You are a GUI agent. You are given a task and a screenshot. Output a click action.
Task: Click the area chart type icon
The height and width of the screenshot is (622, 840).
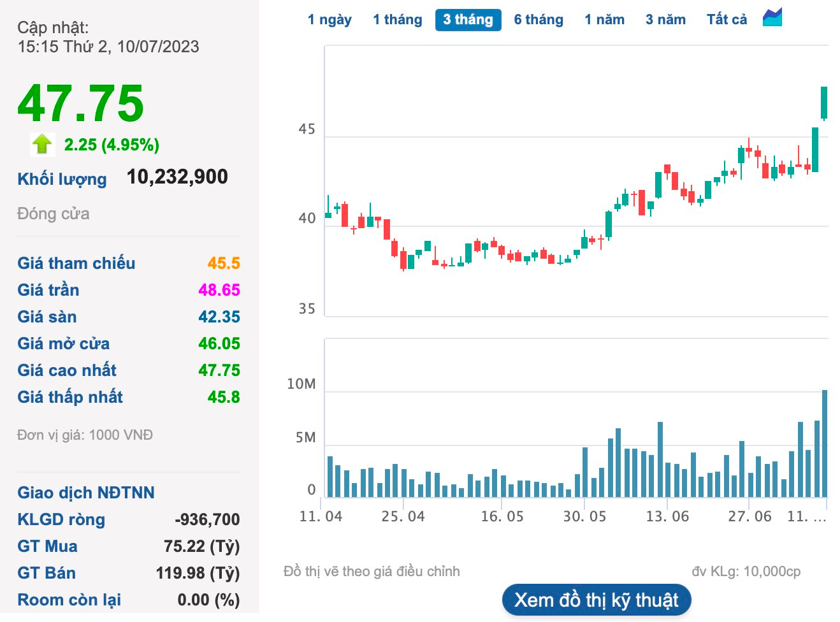(772, 18)
